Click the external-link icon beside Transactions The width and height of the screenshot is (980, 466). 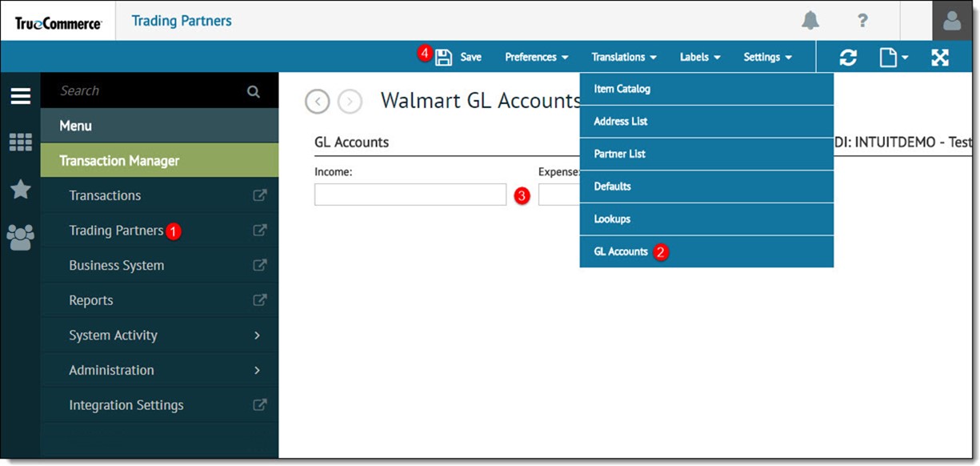coord(259,195)
